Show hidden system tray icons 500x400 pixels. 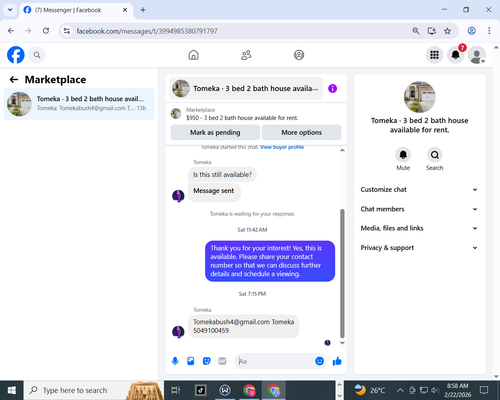[400, 390]
